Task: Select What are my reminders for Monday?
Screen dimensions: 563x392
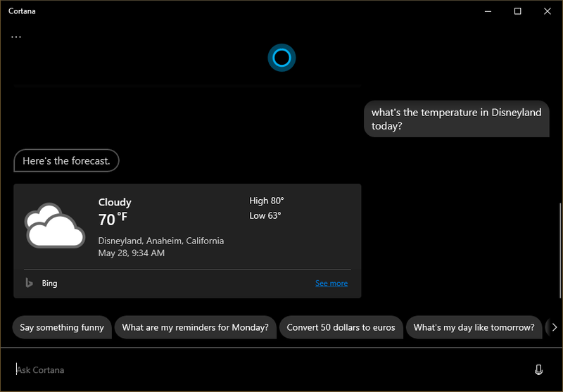Action: tap(196, 327)
